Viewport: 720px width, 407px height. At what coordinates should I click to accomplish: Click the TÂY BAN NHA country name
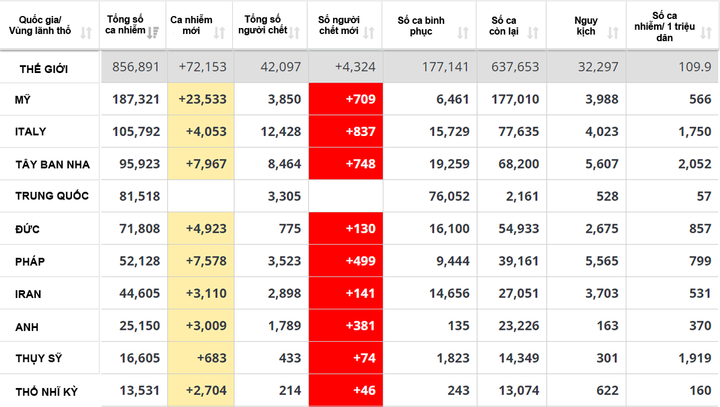point(48,164)
